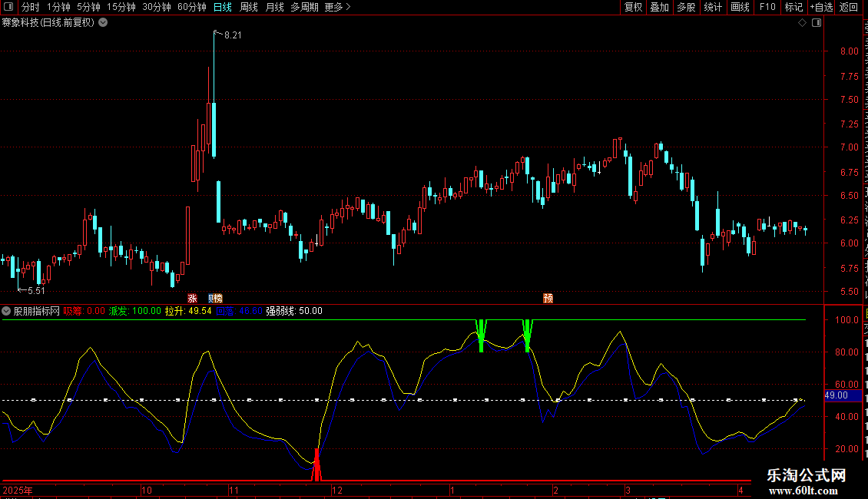Open the 多股 multi-stock view
This screenshot has height=499, width=868.
coord(686,7)
